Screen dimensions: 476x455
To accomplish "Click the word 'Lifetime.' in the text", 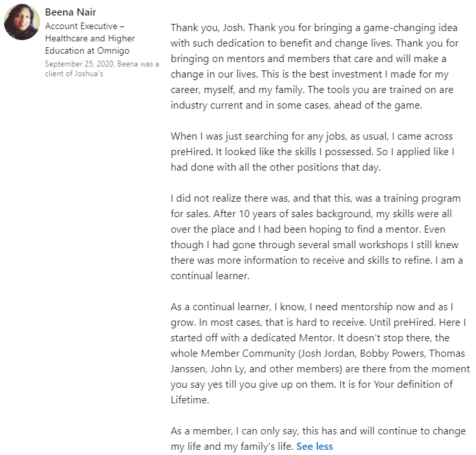I will (x=191, y=400).
